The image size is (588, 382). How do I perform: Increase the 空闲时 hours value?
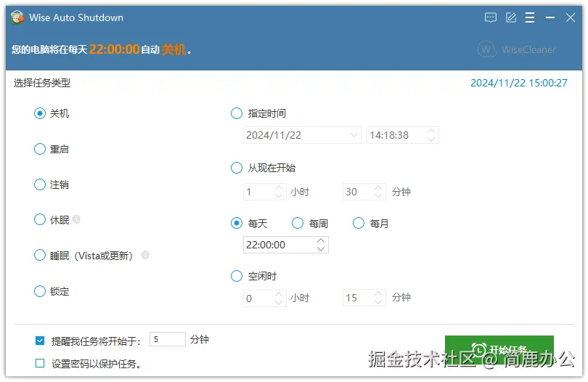pos(279,294)
